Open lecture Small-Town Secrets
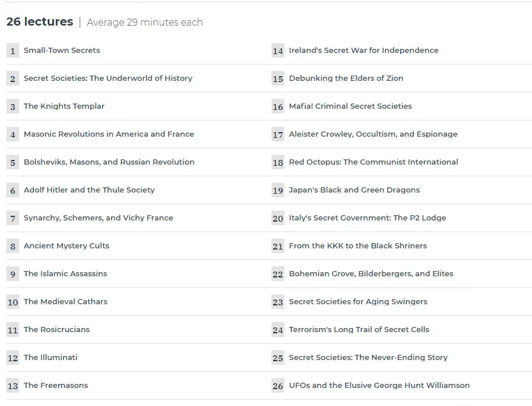The width and height of the screenshot is (532, 406). [x=62, y=50]
